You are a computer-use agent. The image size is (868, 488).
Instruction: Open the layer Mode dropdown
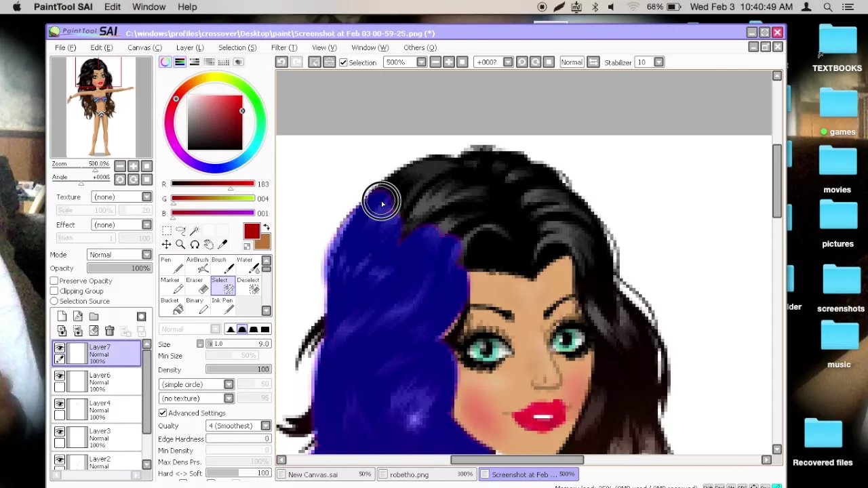[120, 255]
